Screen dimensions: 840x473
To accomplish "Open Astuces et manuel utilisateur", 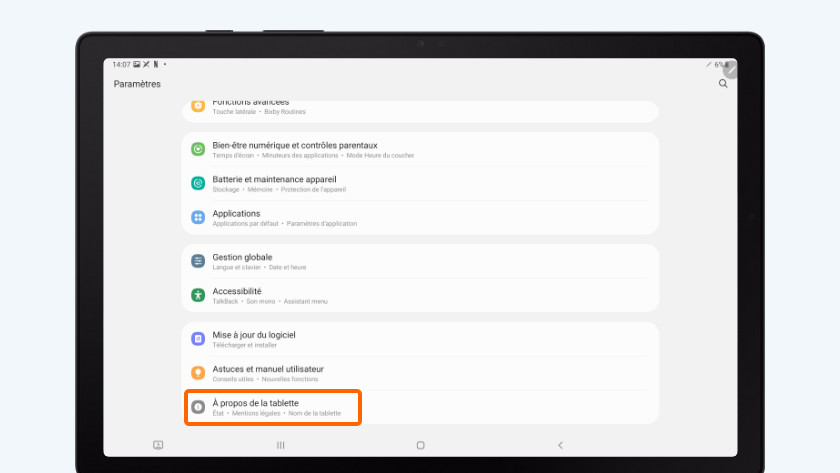I will point(420,373).
